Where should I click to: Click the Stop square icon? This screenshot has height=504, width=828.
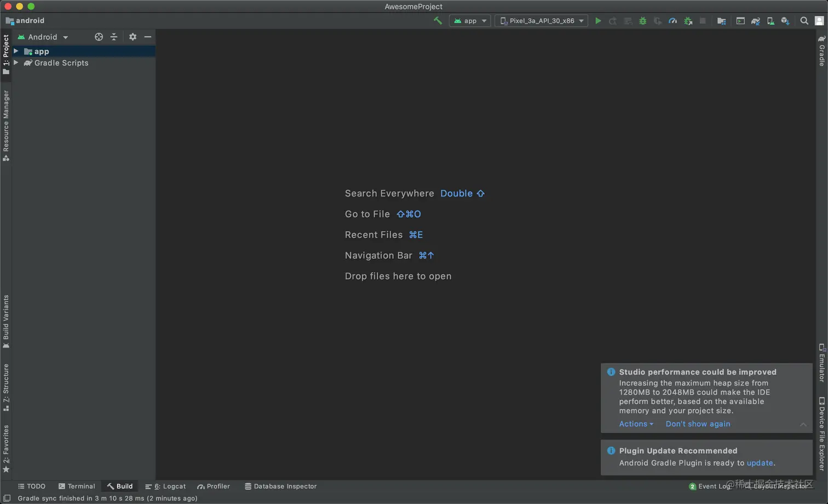pyautogui.click(x=703, y=21)
